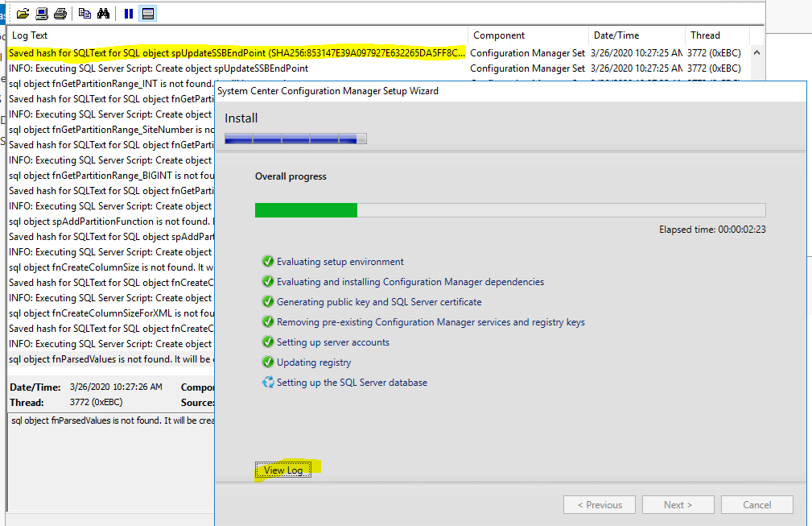Click the details pane Thread value '3772 (0xEBC)'
The image size is (812, 526).
97,402
